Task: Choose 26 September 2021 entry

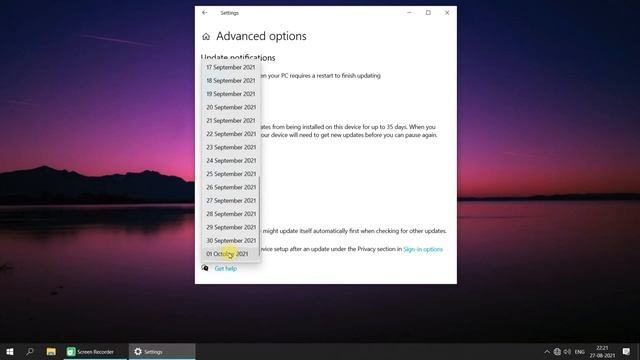Action: click(231, 187)
